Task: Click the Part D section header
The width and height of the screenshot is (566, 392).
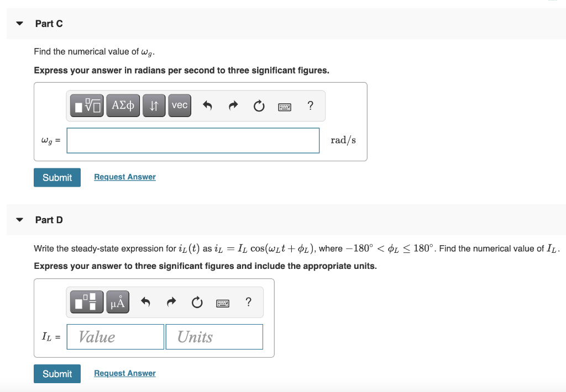Action: pos(49,220)
